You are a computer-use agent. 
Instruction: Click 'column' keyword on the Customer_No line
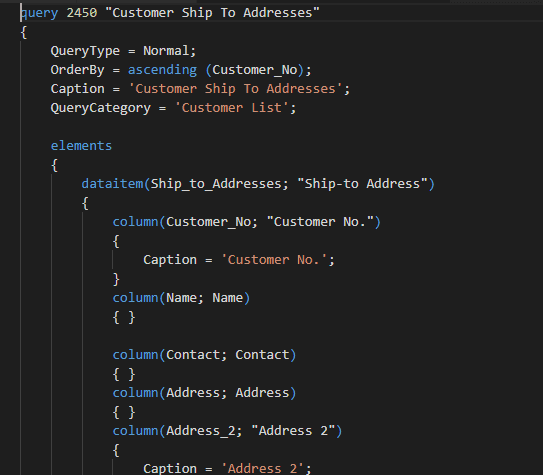tap(135, 222)
